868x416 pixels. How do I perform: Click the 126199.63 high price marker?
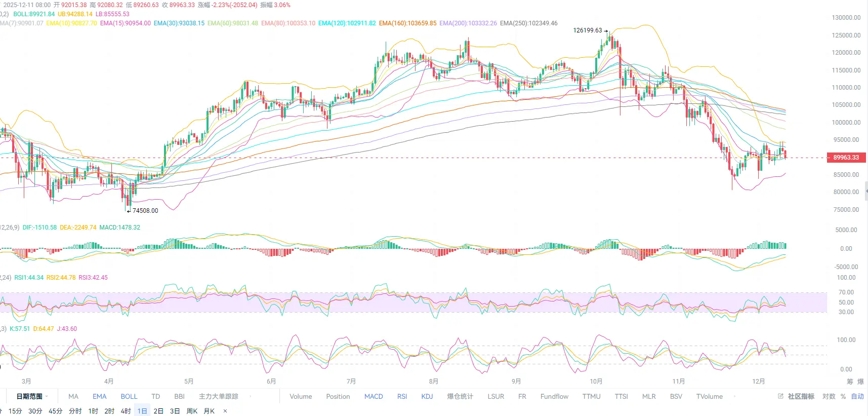pyautogui.click(x=588, y=30)
